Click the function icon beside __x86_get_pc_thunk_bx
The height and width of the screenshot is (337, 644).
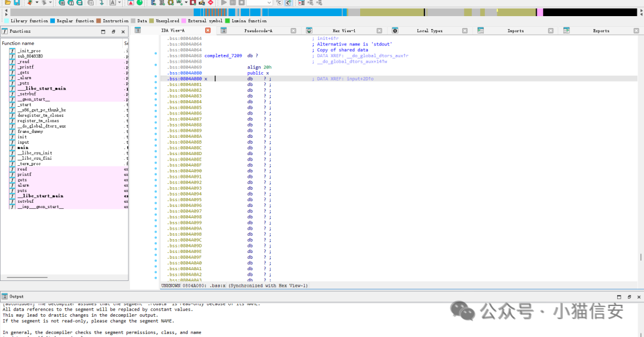tap(13, 110)
